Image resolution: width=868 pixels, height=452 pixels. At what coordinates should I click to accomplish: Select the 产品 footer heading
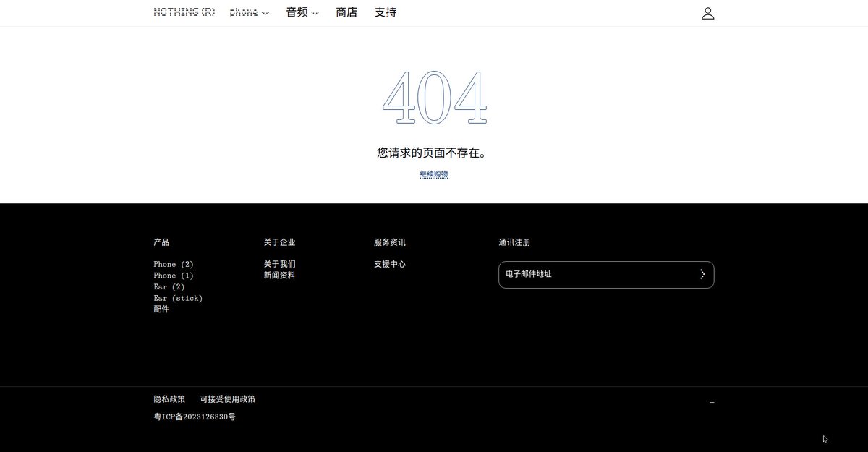click(x=161, y=242)
